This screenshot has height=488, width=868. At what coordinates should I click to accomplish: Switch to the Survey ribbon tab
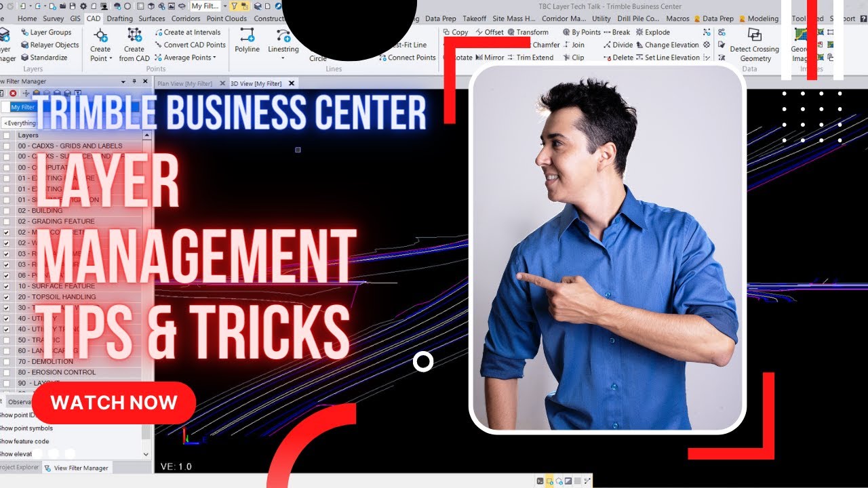[x=54, y=18]
